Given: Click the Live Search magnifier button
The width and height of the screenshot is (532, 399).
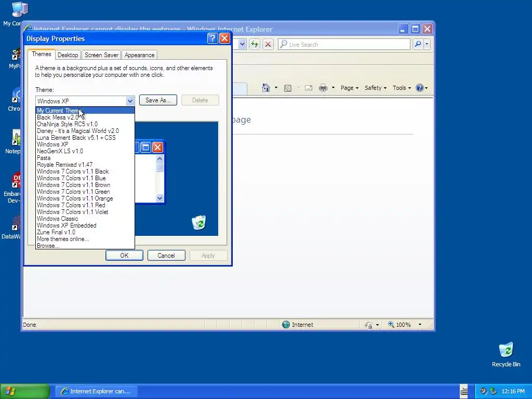Looking at the screenshot, I should tap(418, 44).
